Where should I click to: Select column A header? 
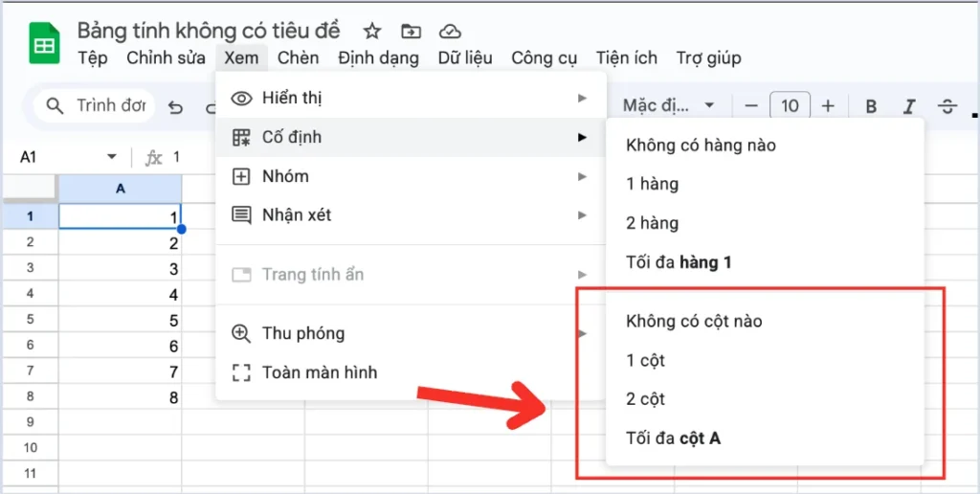[x=120, y=189]
